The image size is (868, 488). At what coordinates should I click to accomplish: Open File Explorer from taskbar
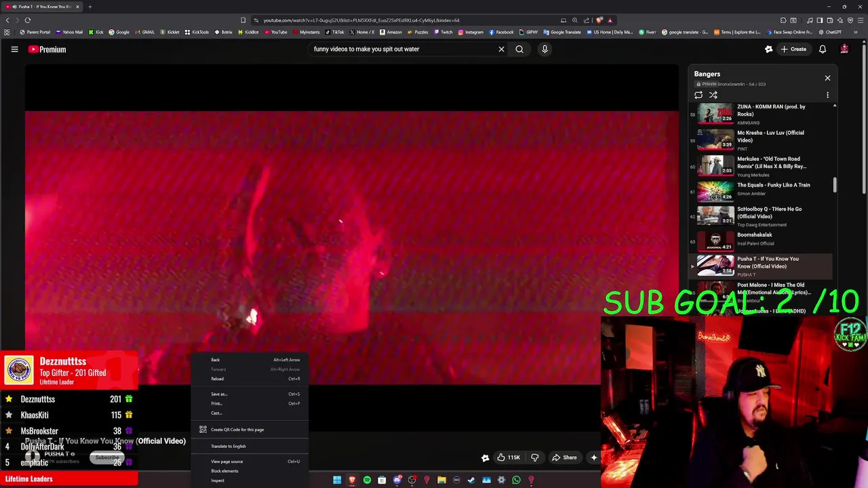(x=441, y=481)
